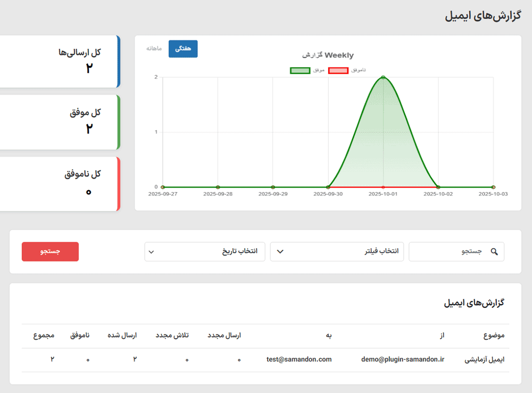The height and width of the screenshot is (393, 532).
Task: Click the magnifier icon in the search field
Action: (494, 252)
